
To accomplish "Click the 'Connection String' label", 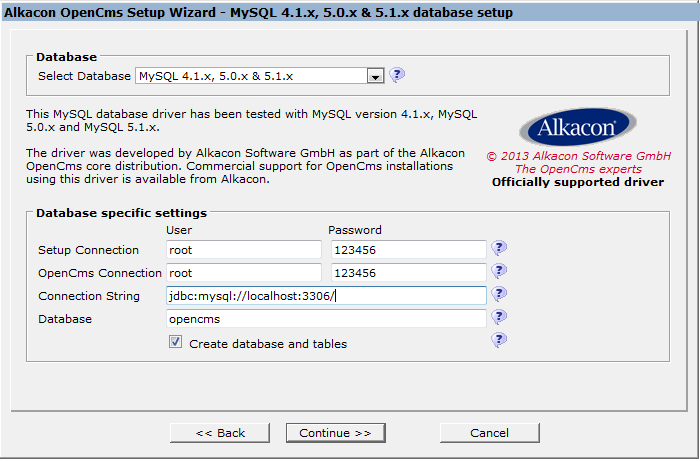I will (89, 296).
